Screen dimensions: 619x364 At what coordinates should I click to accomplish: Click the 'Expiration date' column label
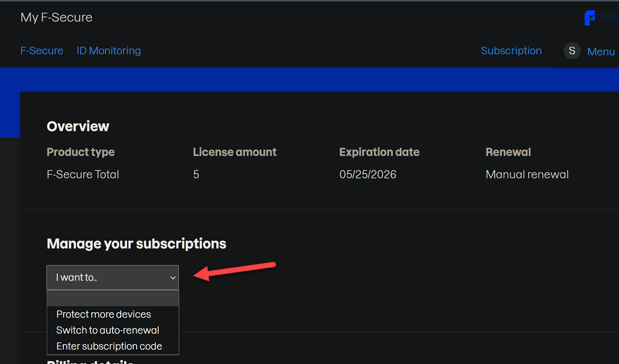(379, 152)
